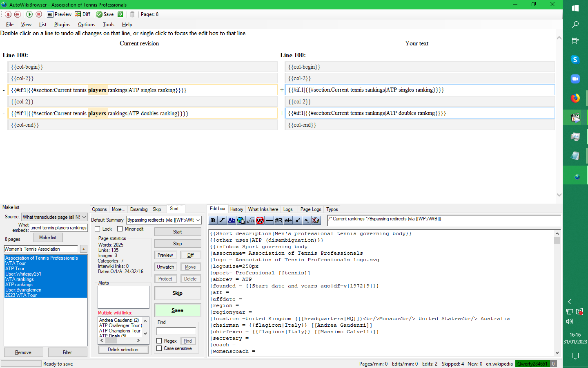Click the red Stop square icon
Viewport: 588px width, 368px height.
39,14
